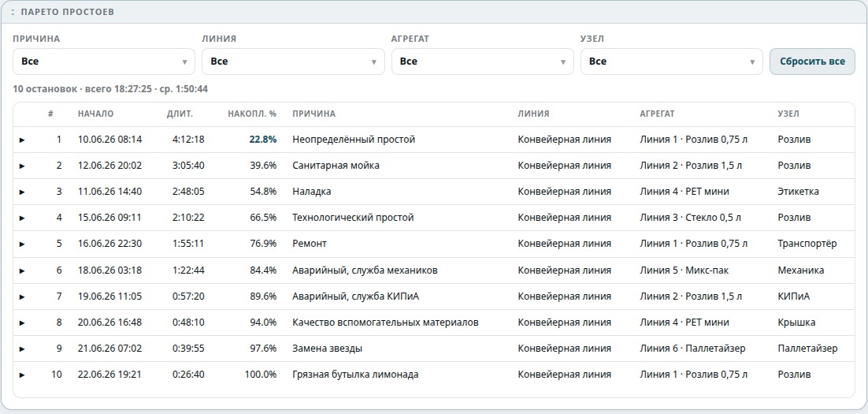Expand row 8 Качество вспомогательных материалов
Image resolution: width=868 pixels, height=414 pixels.
click(22, 323)
